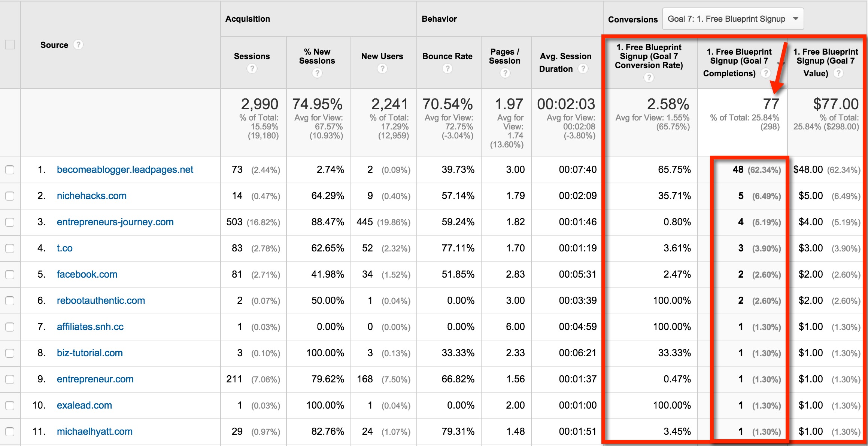Sort by % New Sessions header

317,56
